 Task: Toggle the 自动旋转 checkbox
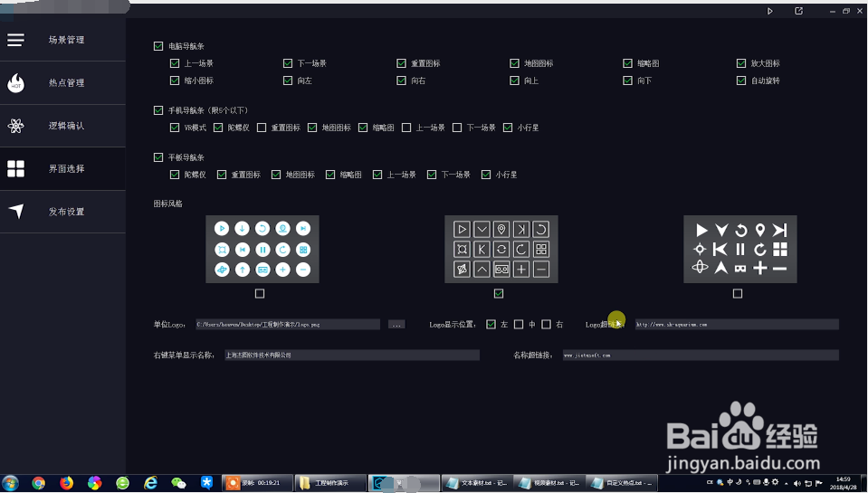(741, 81)
